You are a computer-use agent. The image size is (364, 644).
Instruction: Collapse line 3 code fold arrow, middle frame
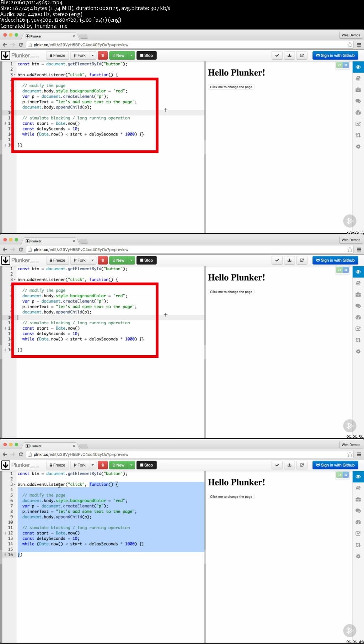point(15,280)
